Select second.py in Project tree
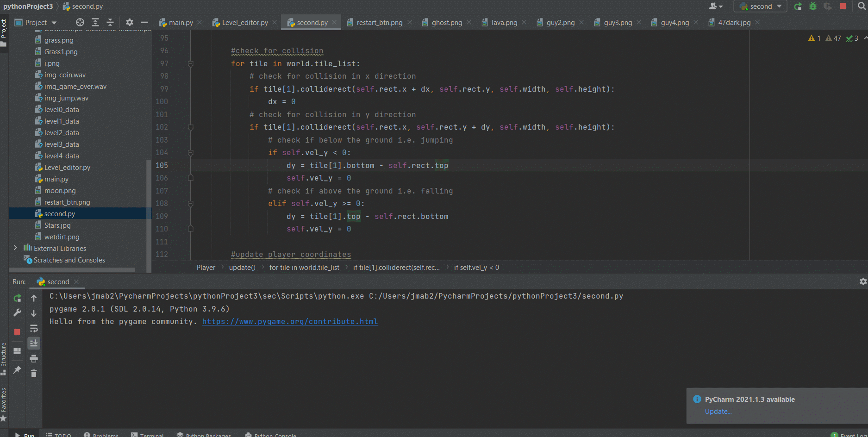The width and height of the screenshot is (868, 437). click(59, 214)
